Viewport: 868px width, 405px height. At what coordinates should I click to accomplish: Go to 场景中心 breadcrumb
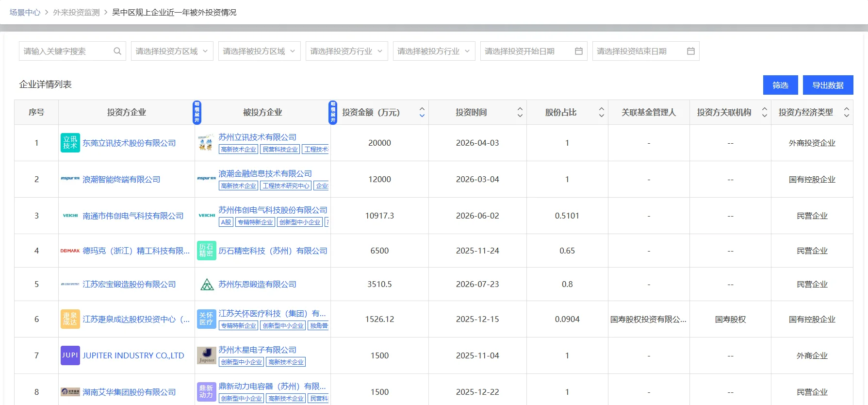click(x=25, y=12)
